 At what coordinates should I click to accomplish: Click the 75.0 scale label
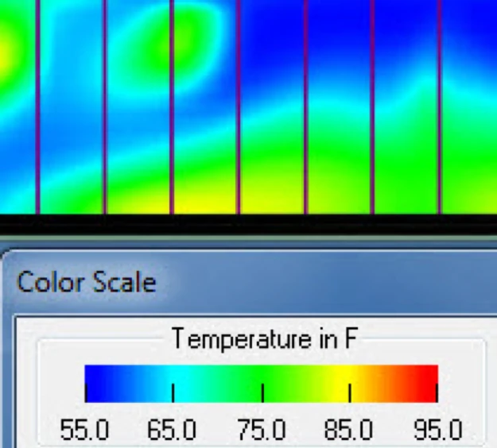(262, 429)
